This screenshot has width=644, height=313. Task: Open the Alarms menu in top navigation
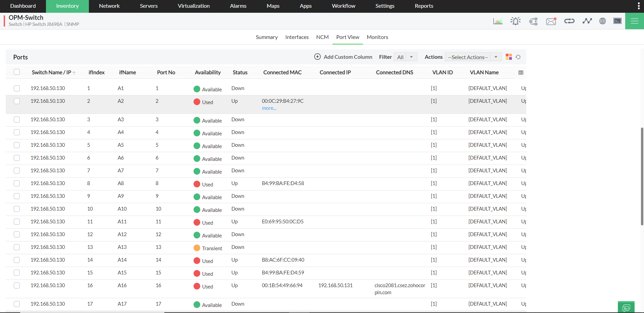tap(238, 6)
